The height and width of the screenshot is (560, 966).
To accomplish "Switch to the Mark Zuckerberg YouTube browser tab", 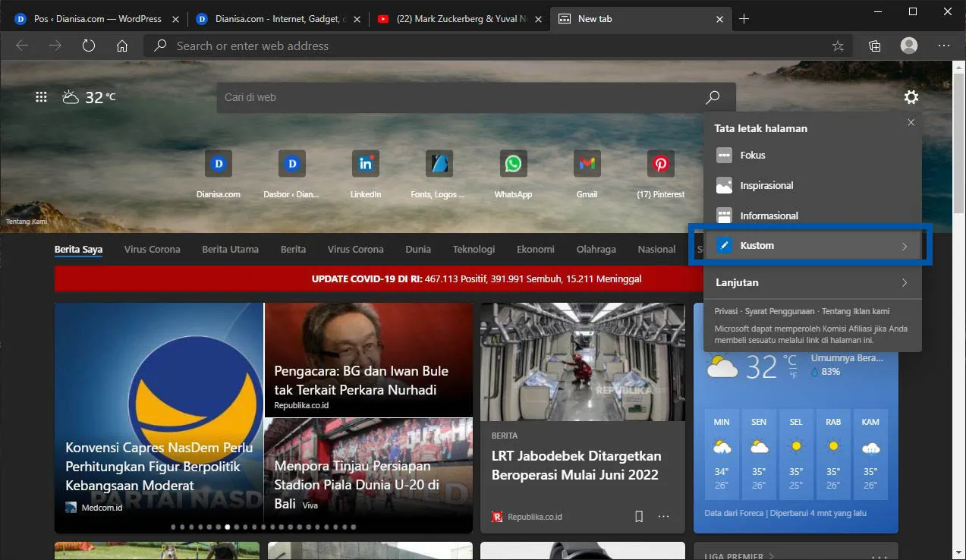I will pos(454,18).
